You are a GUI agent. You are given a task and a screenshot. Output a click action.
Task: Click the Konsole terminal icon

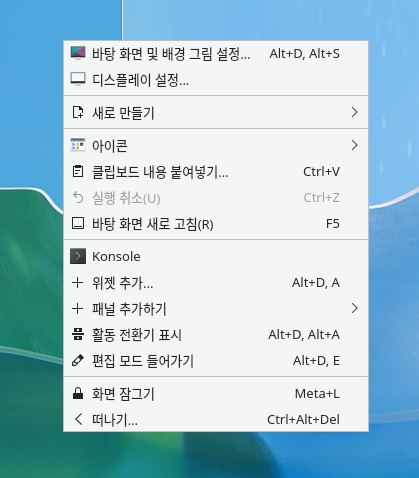[78, 256]
